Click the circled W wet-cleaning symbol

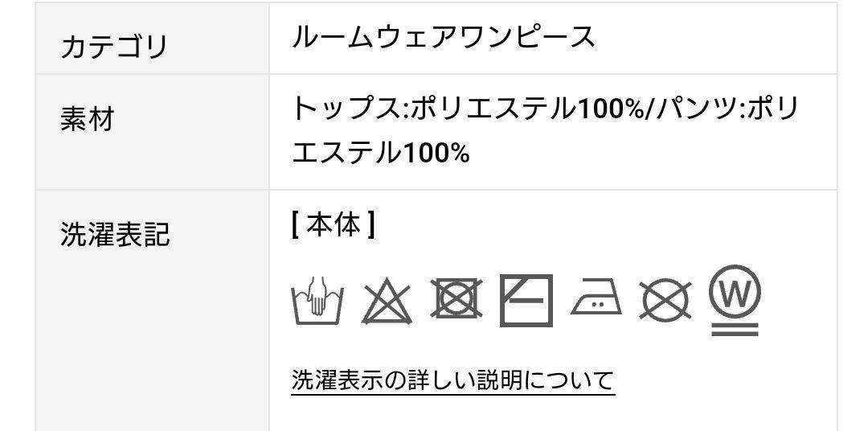click(735, 300)
